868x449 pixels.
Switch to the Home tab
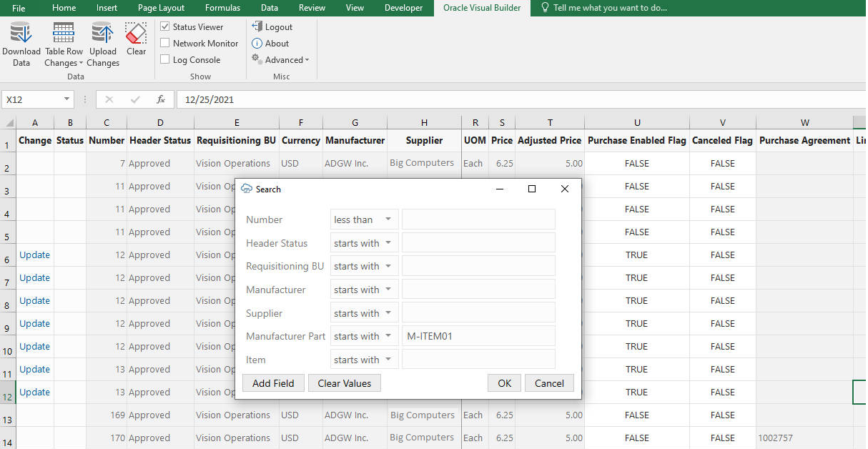pos(64,8)
